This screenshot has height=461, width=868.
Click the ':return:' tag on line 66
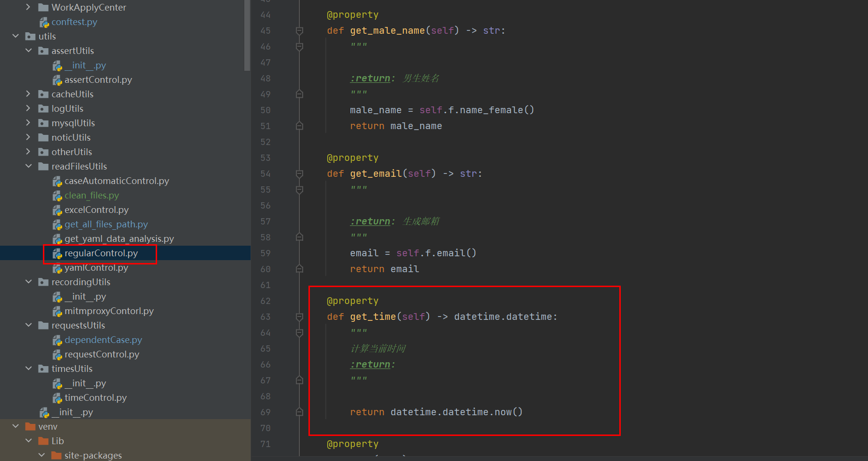coord(373,365)
